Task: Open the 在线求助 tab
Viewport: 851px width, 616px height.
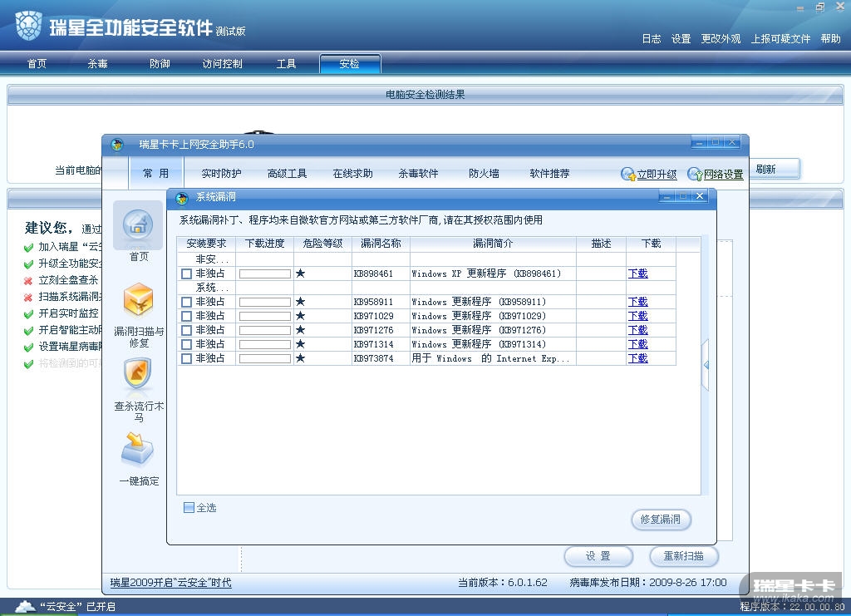Action: (352, 173)
